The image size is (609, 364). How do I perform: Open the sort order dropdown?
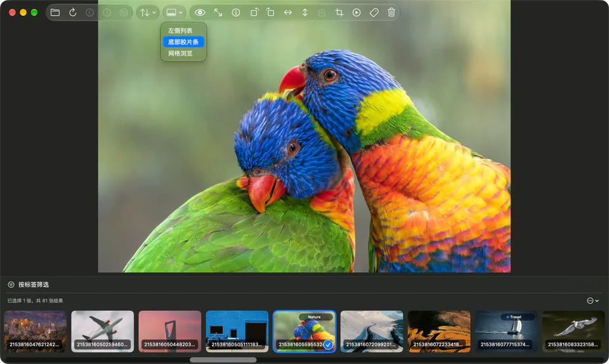tap(148, 13)
